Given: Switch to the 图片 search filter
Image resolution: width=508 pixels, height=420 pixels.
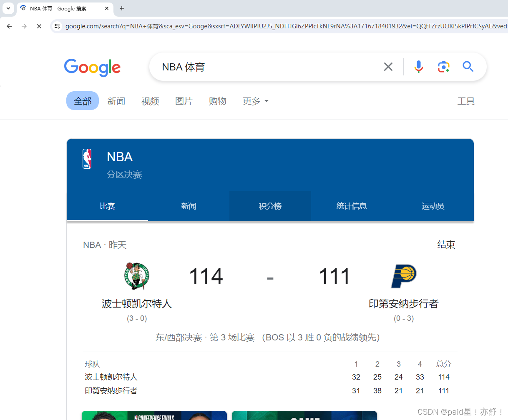Looking at the screenshot, I should coord(184,101).
